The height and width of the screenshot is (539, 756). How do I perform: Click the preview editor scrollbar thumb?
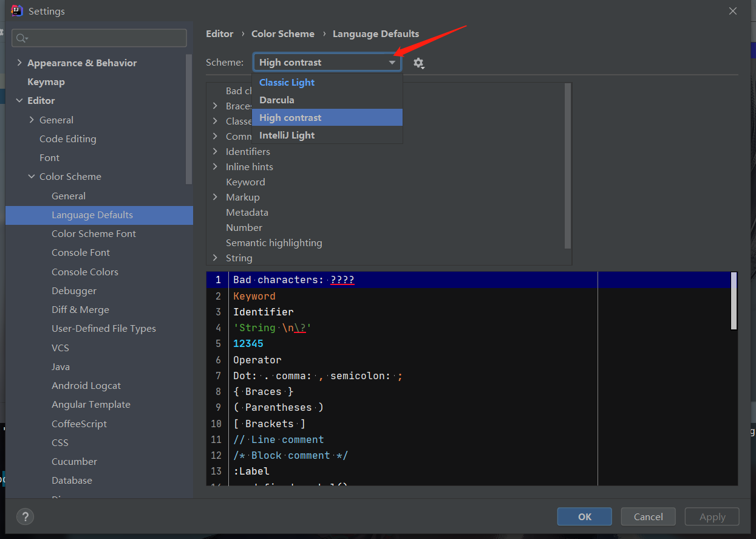[x=734, y=300]
